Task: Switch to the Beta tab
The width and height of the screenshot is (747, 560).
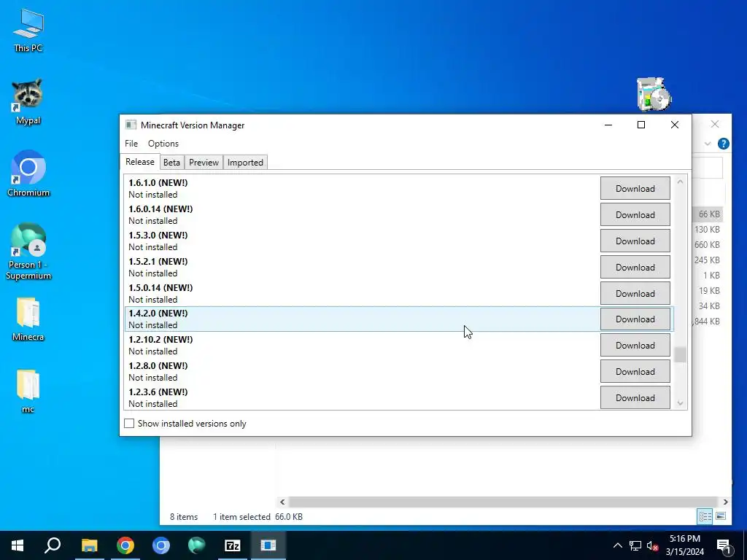Action: [x=171, y=163]
